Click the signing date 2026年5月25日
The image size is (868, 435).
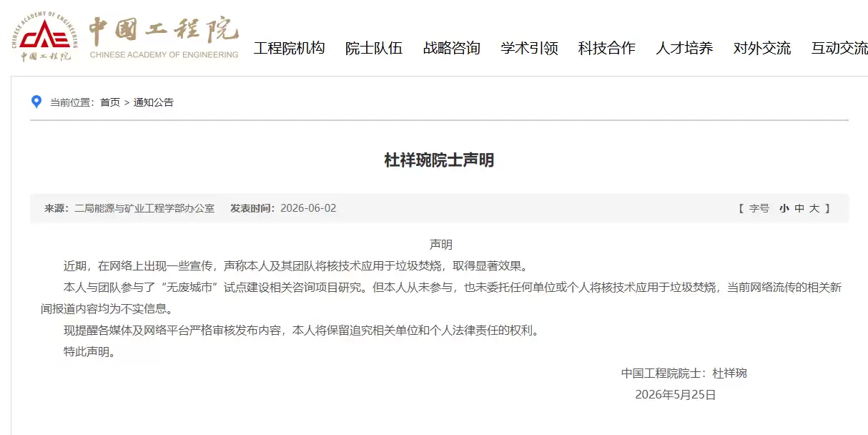click(x=676, y=394)
